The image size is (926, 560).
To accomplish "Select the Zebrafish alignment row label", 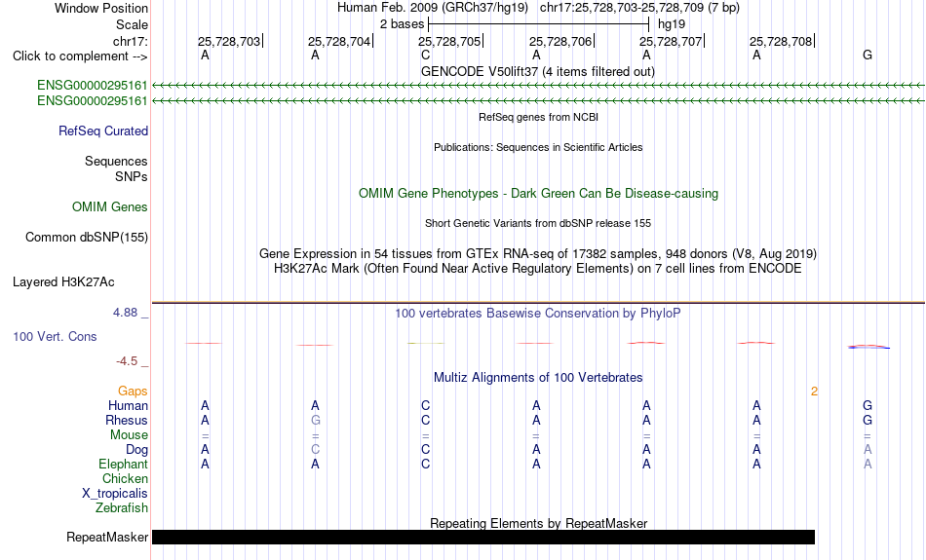I will pos(122,508).
